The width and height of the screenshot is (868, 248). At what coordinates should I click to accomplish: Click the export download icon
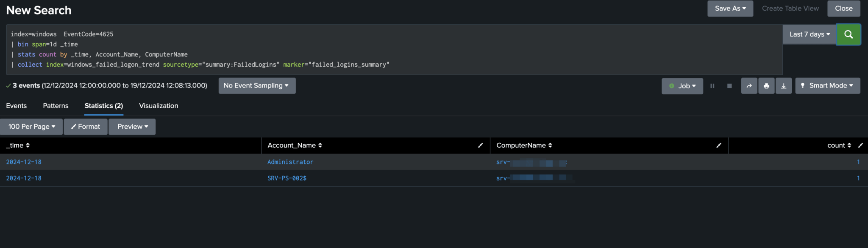point(784,86)
